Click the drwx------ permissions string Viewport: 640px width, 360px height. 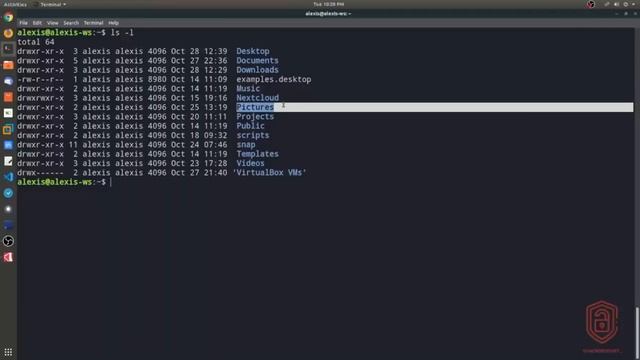click(x=40, y=173)
